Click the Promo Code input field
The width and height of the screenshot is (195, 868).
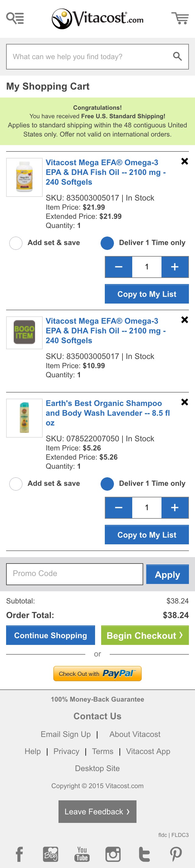tap(74, 574)
